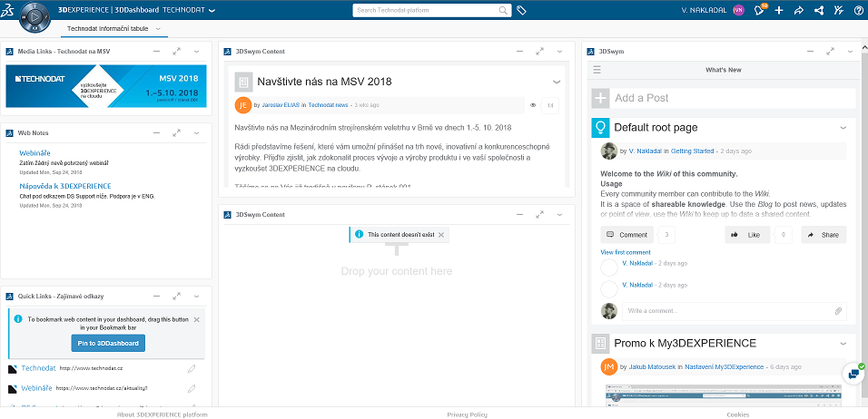The height and width of the screenshot is (419, 868).
Task: Open notifications bell with 10 badge
Action: coord(759,9)
